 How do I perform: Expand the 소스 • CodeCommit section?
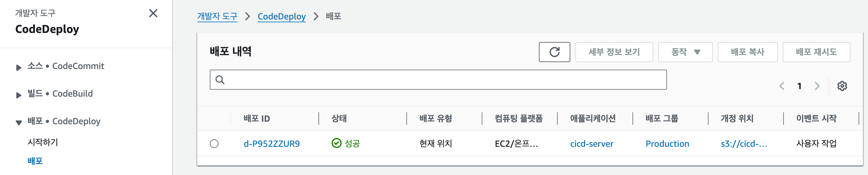[19, 67]
